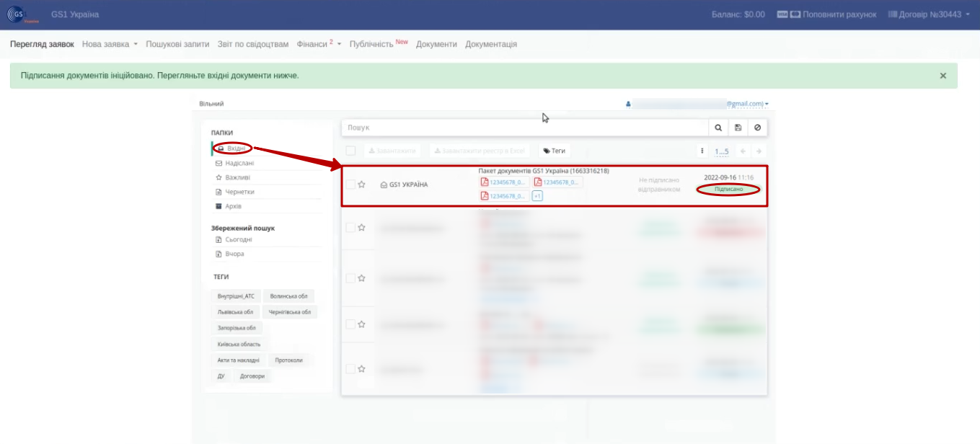Screen dimensions: 980x444
Task: Click into the Пошук search field
Action: [x=525, y=128]
